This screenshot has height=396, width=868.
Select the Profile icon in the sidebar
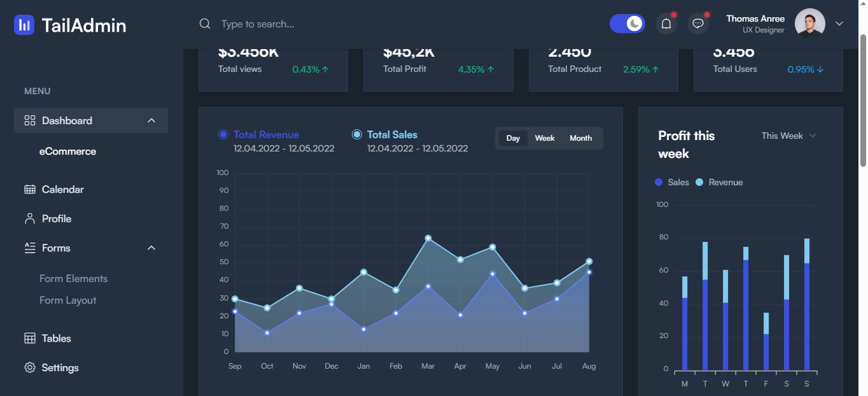[29, 218]
